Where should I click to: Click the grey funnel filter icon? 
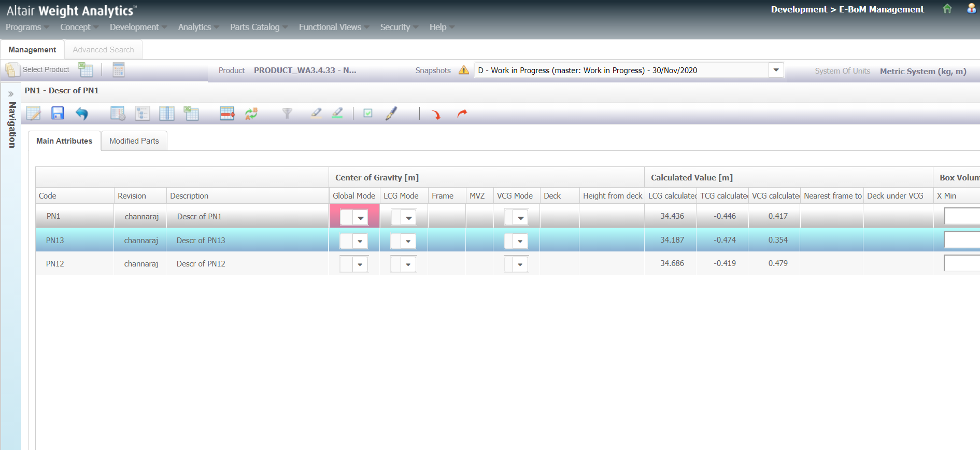(287, 113)
